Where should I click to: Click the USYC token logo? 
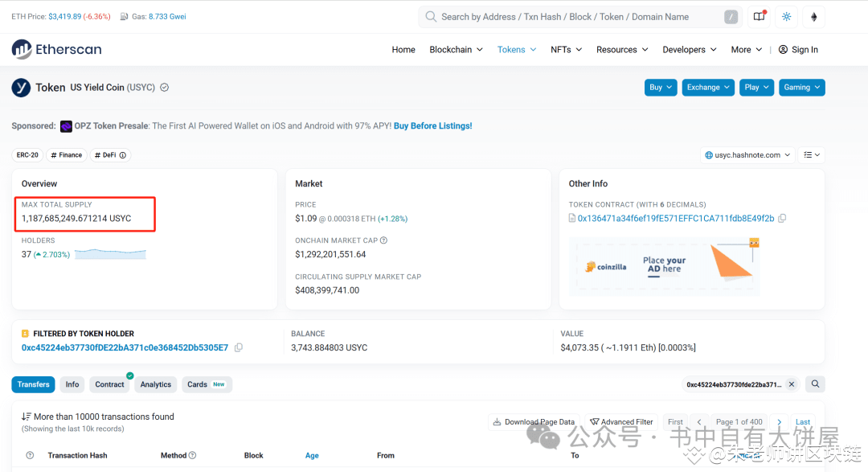click(21, 88)
